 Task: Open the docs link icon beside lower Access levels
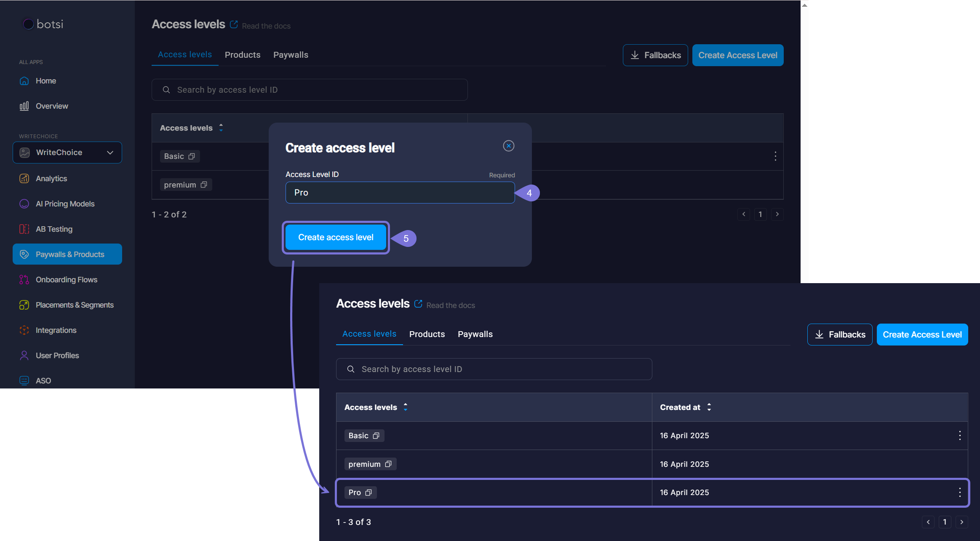coord(418,304)
